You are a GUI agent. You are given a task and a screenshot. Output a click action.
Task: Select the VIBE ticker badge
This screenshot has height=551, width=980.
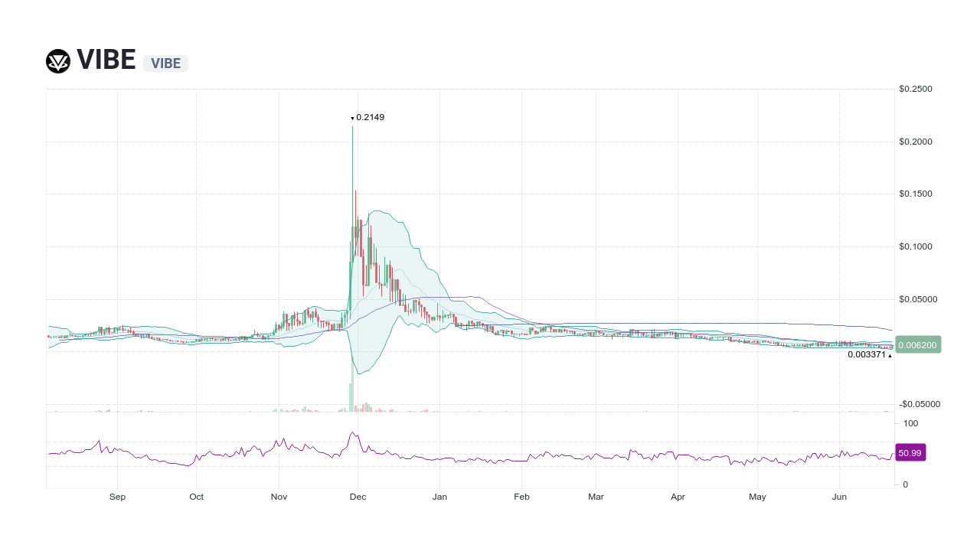(165, 64)
